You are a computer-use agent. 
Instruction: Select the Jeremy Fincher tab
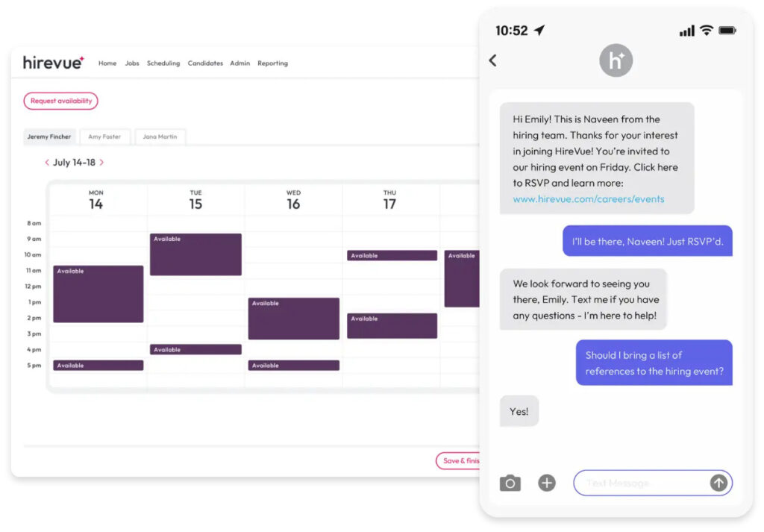click(49, 137)
